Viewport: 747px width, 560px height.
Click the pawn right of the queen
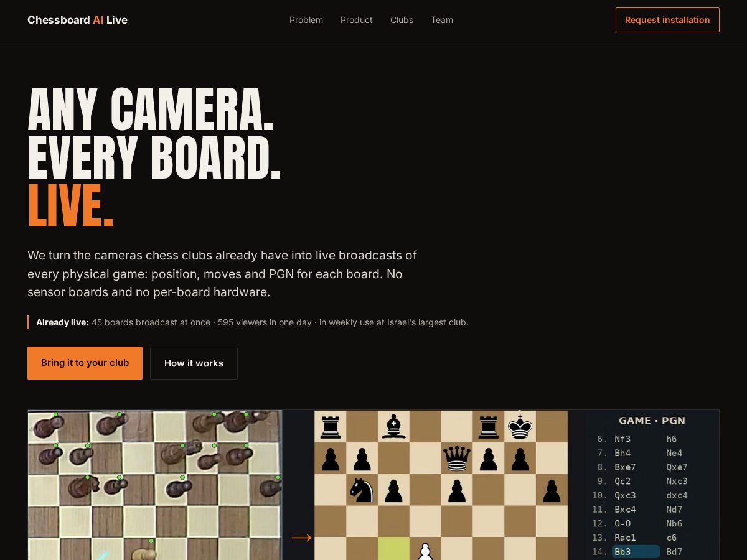tap(489, 460)
